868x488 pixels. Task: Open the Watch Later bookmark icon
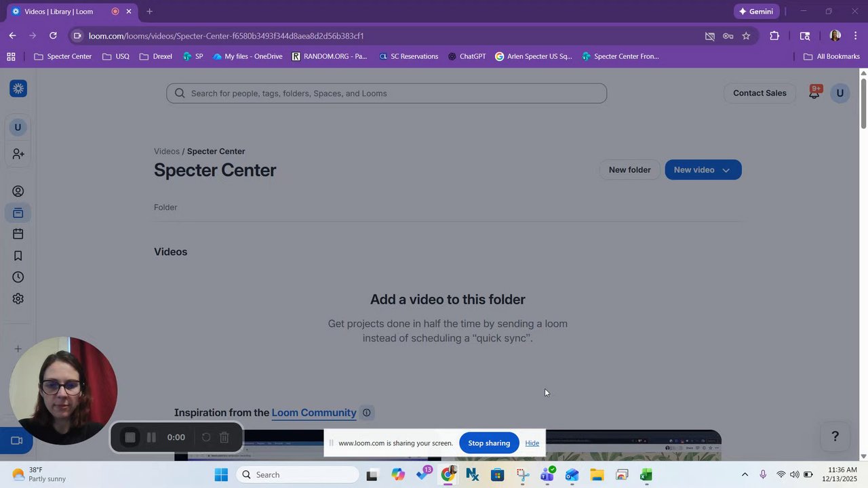pyautogui.click(x=18, y=256)
